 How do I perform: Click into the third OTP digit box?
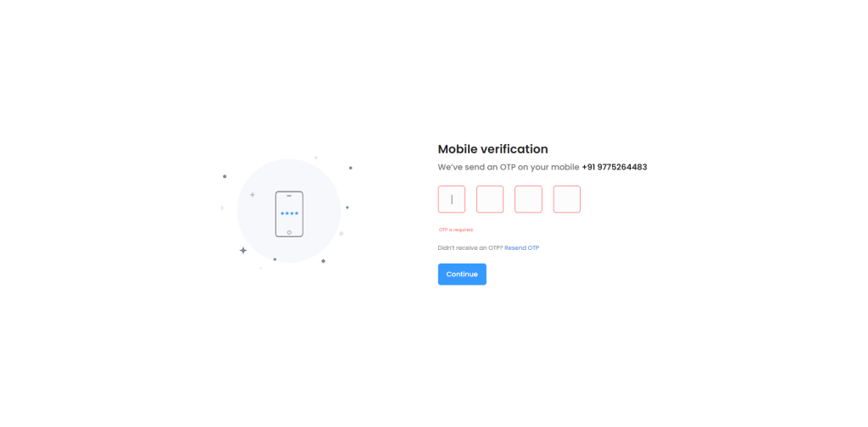(528, 200)
